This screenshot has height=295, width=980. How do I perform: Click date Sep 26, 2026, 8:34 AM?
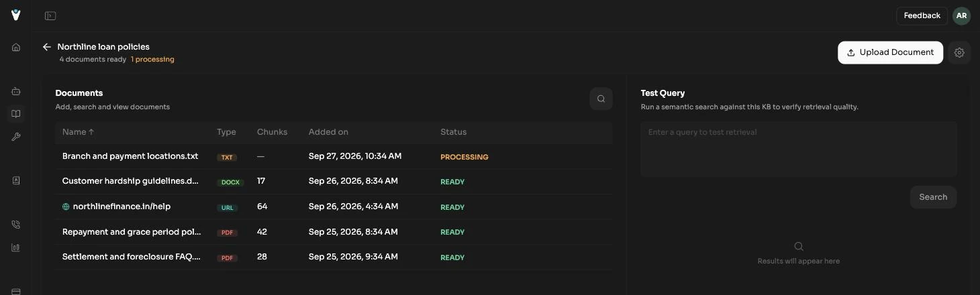click(x=353, y=181)
